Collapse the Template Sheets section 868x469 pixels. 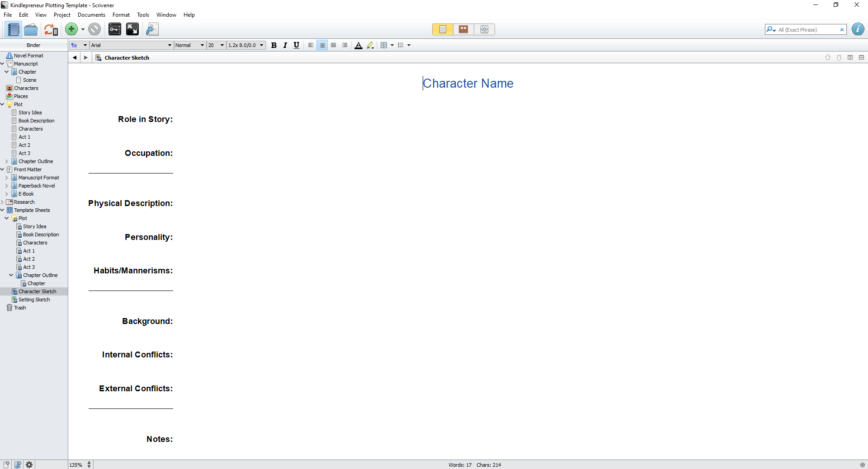3,210
